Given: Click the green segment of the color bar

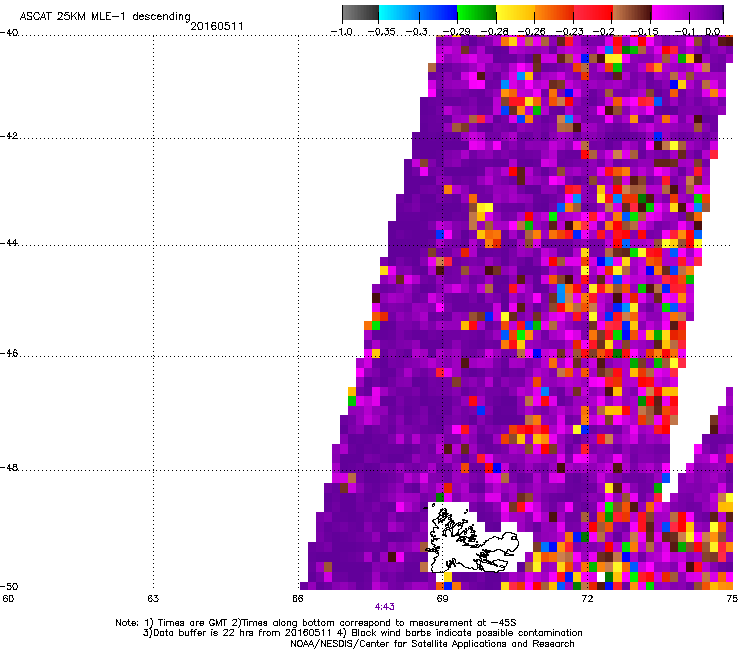Looking at the screenshot, I should pyautogui.click(x=476, y=13).
